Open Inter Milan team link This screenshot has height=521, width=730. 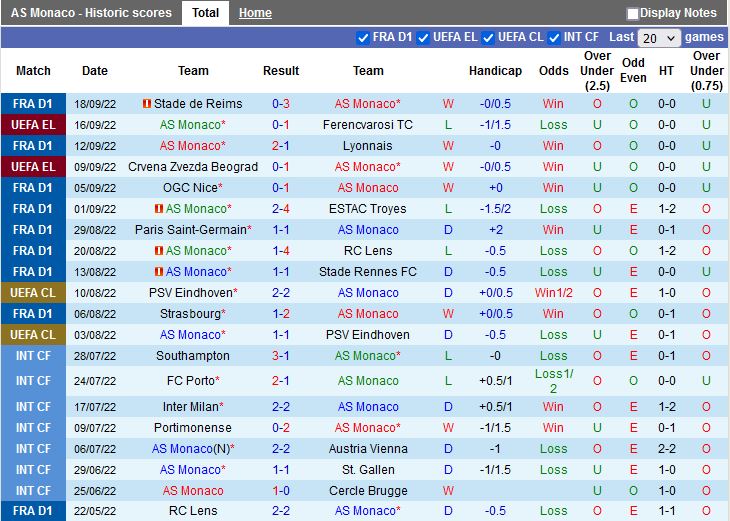(x=193, y=406)
